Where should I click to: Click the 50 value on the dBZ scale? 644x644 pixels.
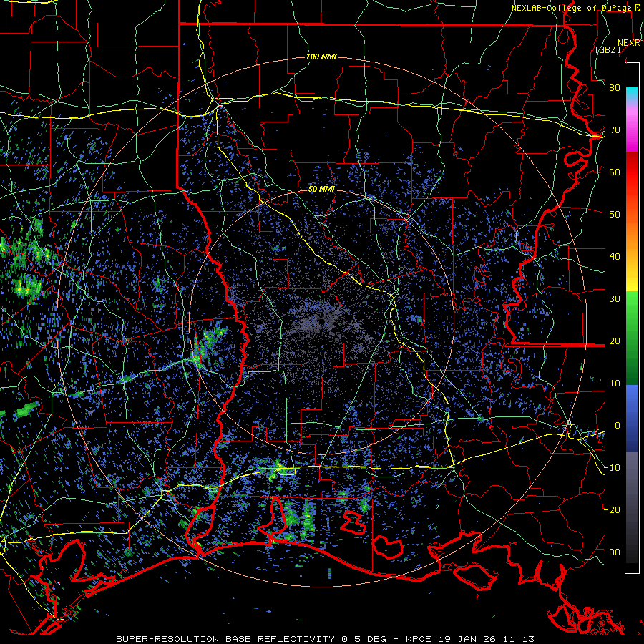point(615,215)
